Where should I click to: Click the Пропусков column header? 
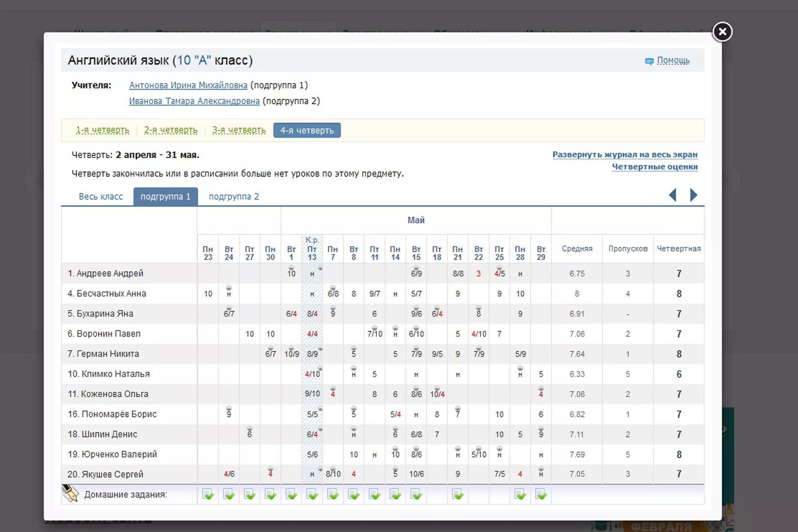[x=628, y=249]
